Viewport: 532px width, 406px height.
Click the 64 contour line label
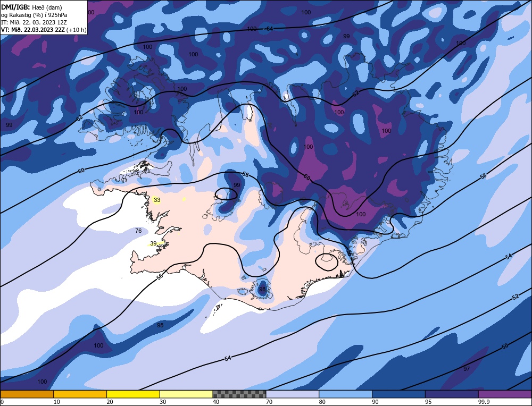point(270,29)
